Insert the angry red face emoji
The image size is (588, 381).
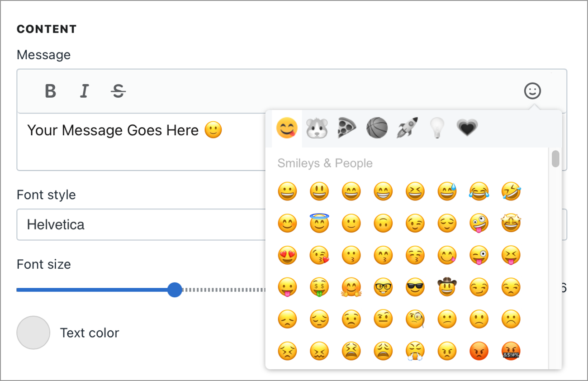[479, 351]
